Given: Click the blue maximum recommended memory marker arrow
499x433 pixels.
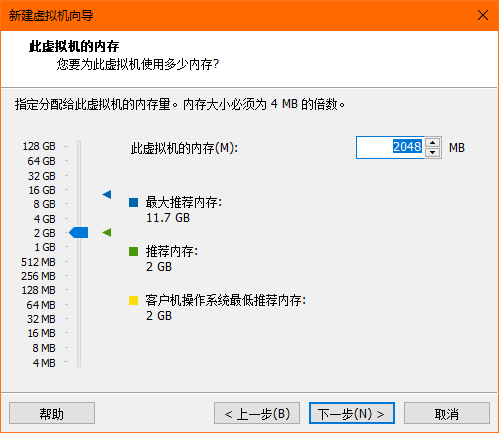Looking at the screenshot, I should coord(107,194).
